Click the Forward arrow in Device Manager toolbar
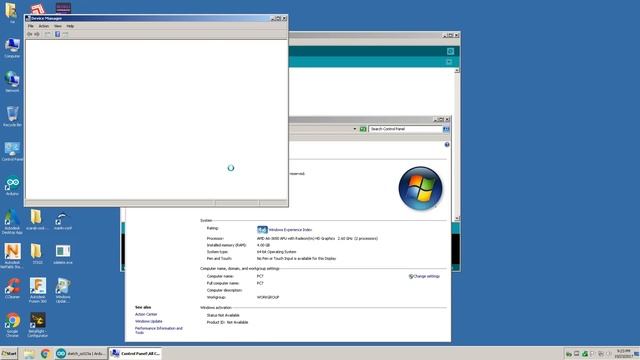Screen dimensions: 640x360 (37, 34)
